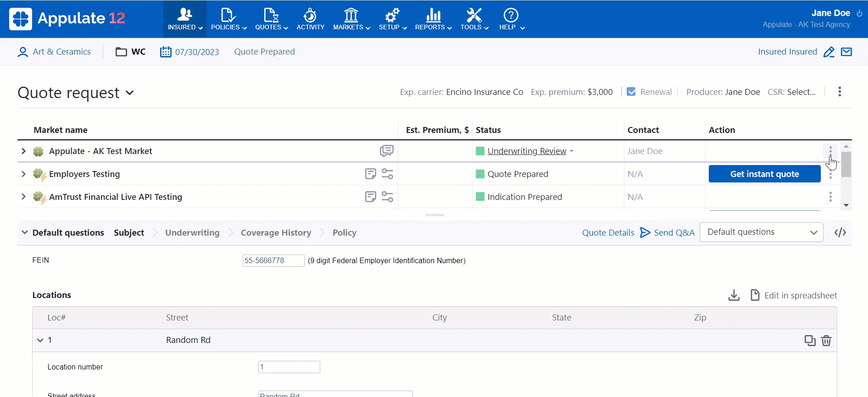Open the Quotes menu

pos(272,19)
